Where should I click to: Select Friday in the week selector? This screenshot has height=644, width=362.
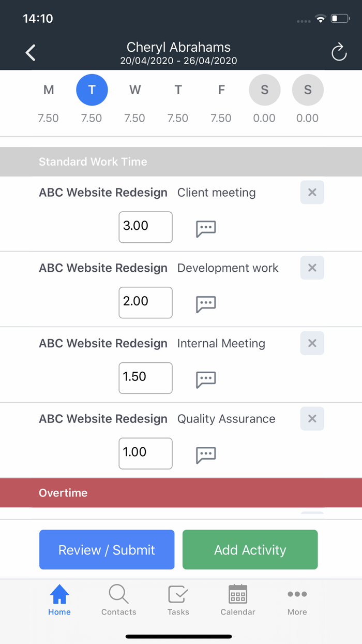(x=221, y=90)
